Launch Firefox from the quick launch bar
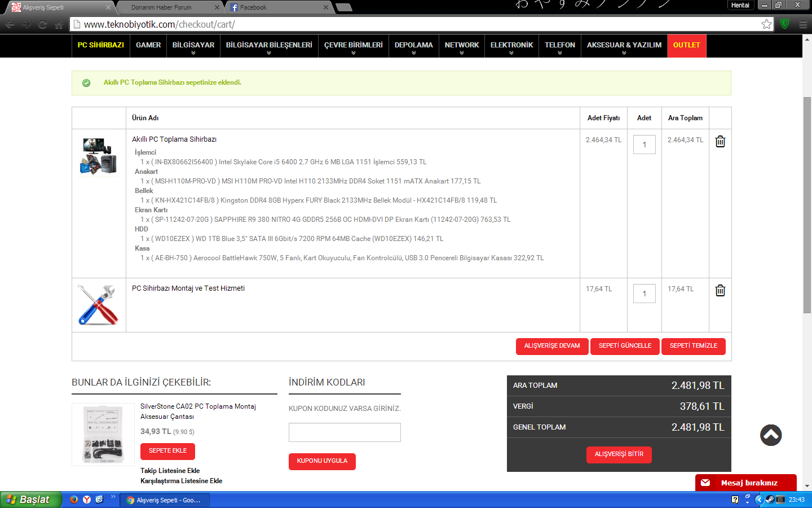Screen dimensions: 812x508 point(74,500)
